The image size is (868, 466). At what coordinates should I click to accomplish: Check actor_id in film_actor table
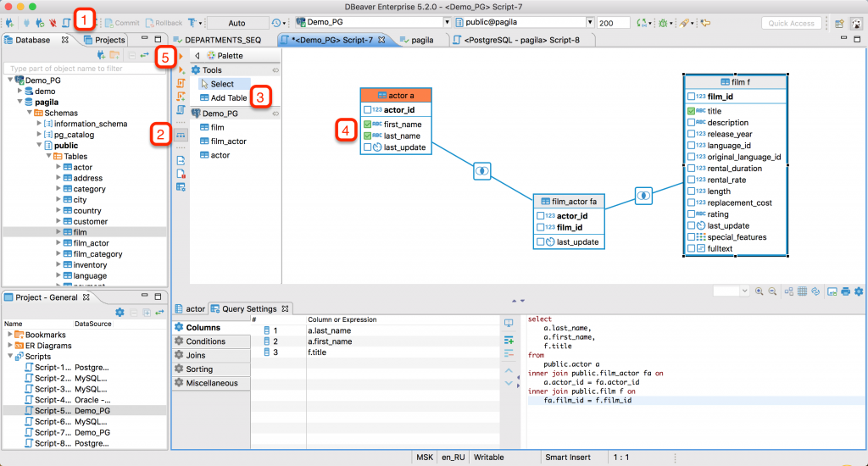pyautogui.click(x=540, y=216)
